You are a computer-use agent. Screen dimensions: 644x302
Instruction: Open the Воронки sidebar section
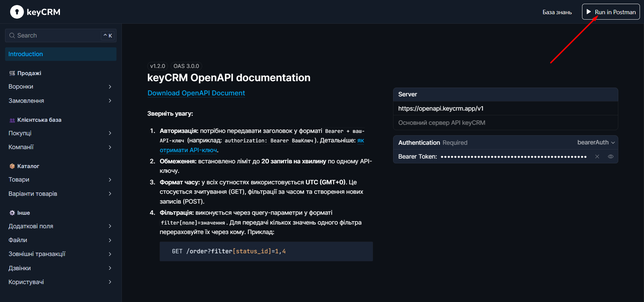pos(61,87)
